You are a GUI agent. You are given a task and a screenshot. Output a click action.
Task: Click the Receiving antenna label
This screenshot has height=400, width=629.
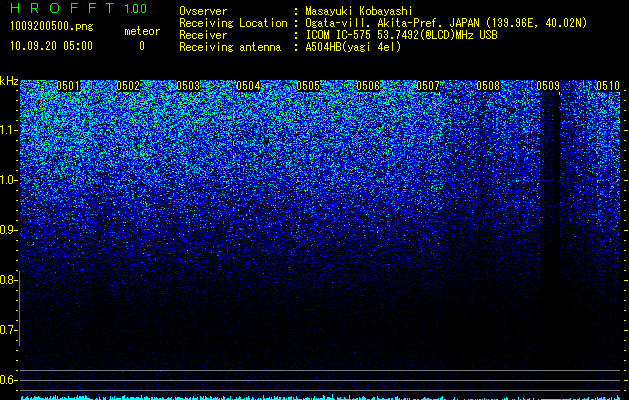click(x=230, y=47)
